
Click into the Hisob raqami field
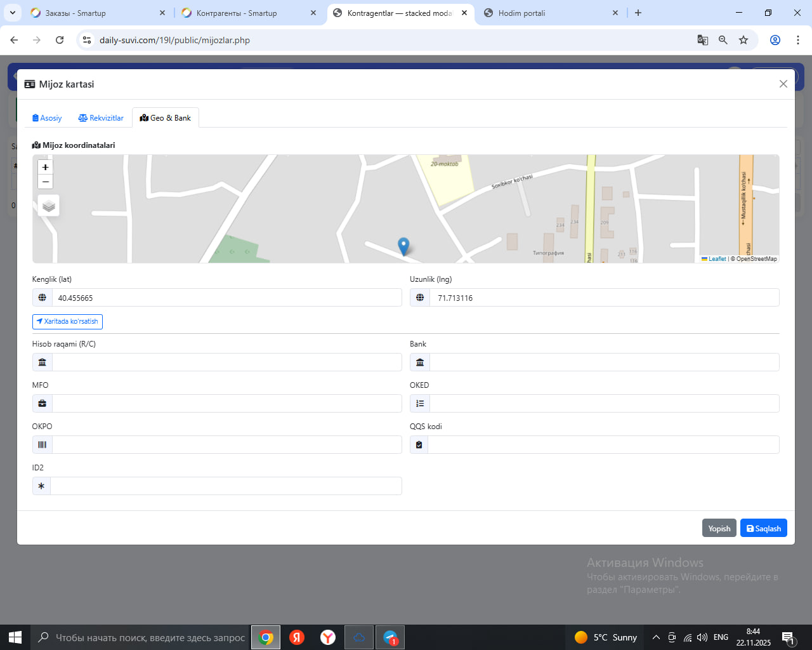pyautogui.click(x=226, y=362)
